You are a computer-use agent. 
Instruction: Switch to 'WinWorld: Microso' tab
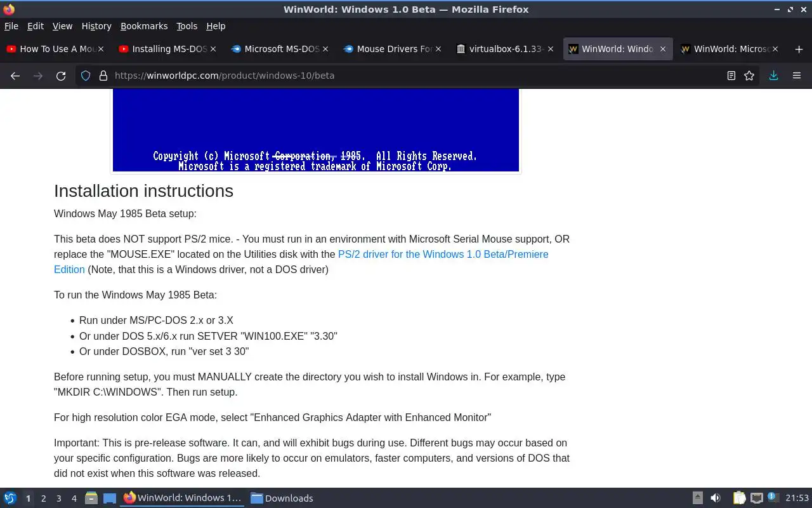730,49
